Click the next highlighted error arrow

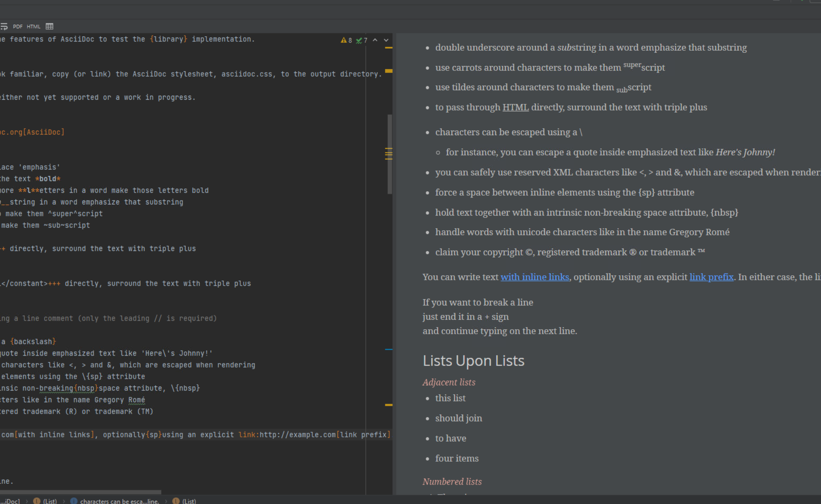[386, 40]
